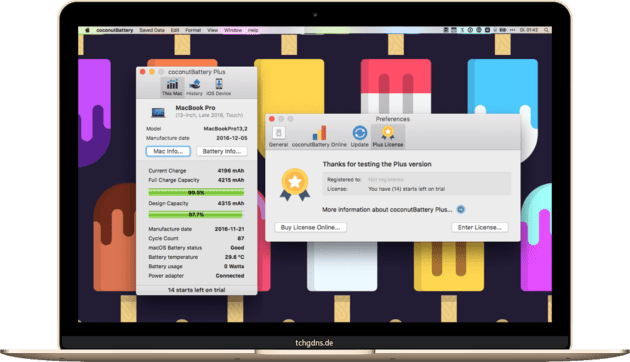Click the Battery temperature value 29.6 °C
630x362 pixels.
point(234,257)
